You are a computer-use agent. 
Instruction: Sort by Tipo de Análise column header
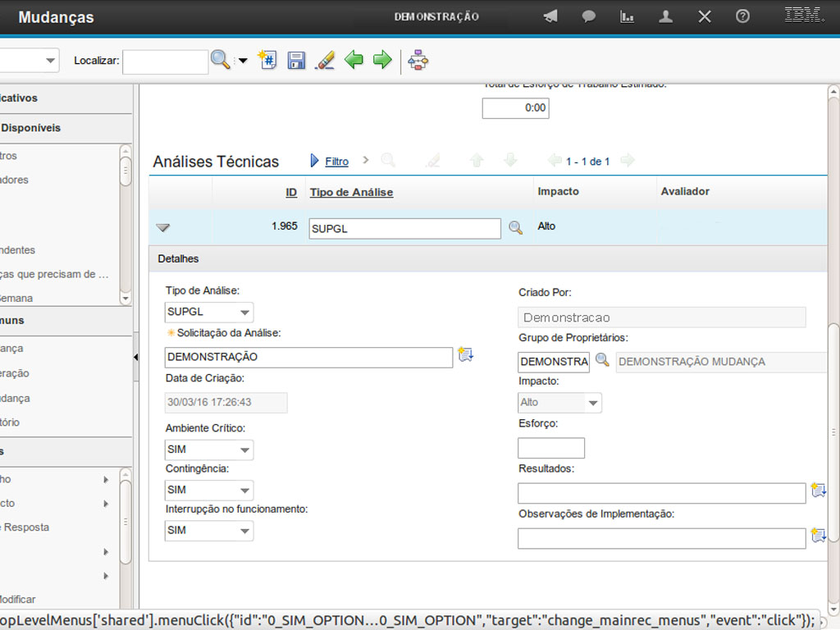tap(351, 192)
